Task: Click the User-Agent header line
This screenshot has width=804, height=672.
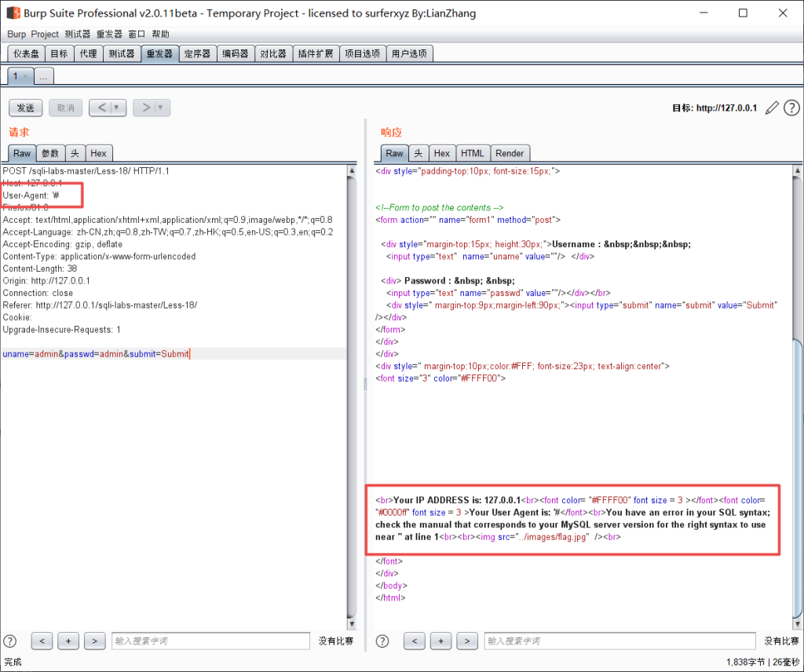Action: tap(31, 195)
